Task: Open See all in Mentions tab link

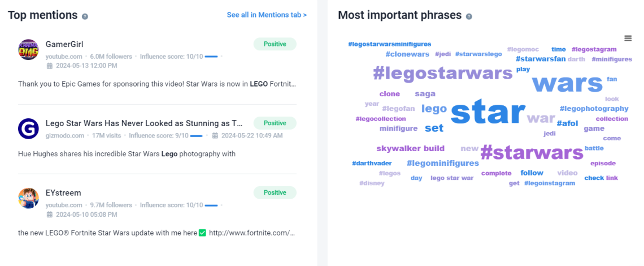Action: [267, 15]
